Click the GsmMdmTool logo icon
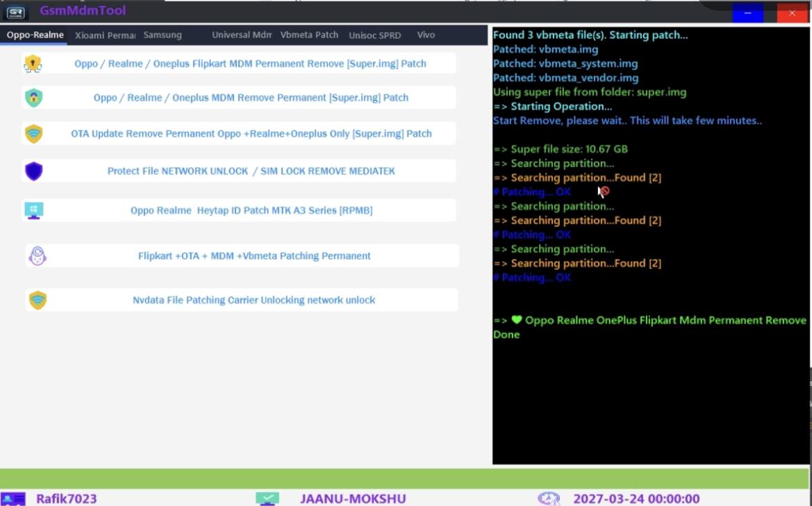Screen dimensions: 812x506 pos(16,12)
